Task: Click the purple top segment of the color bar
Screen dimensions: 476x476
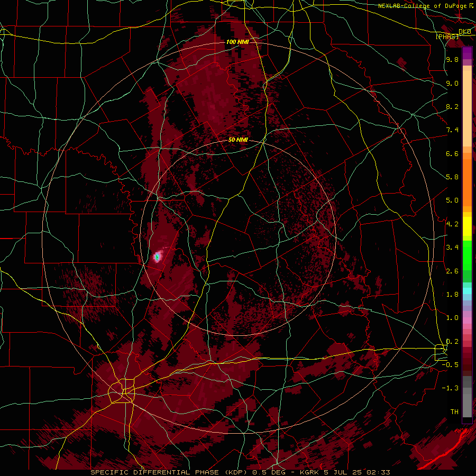Action: pyautogui.click(x=467, y=53)
